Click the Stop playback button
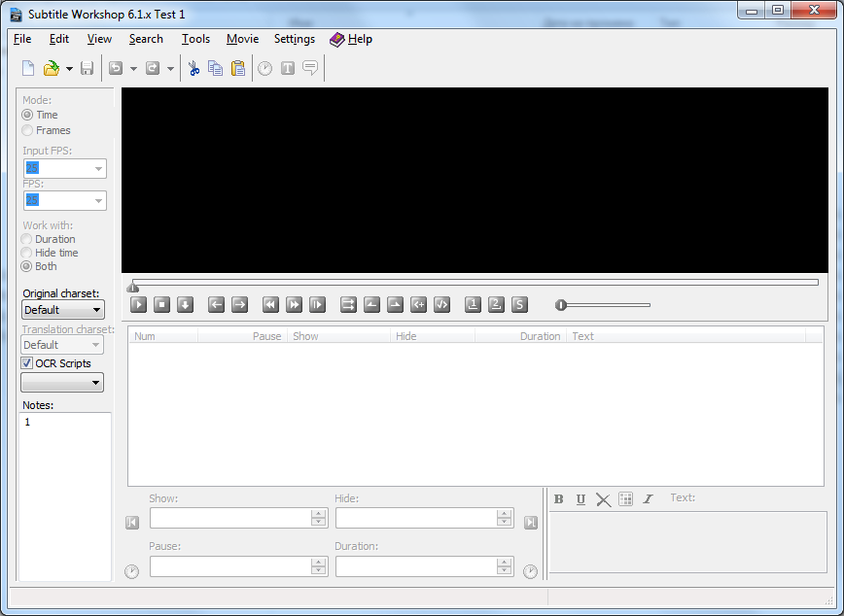 tap(161, 304)
